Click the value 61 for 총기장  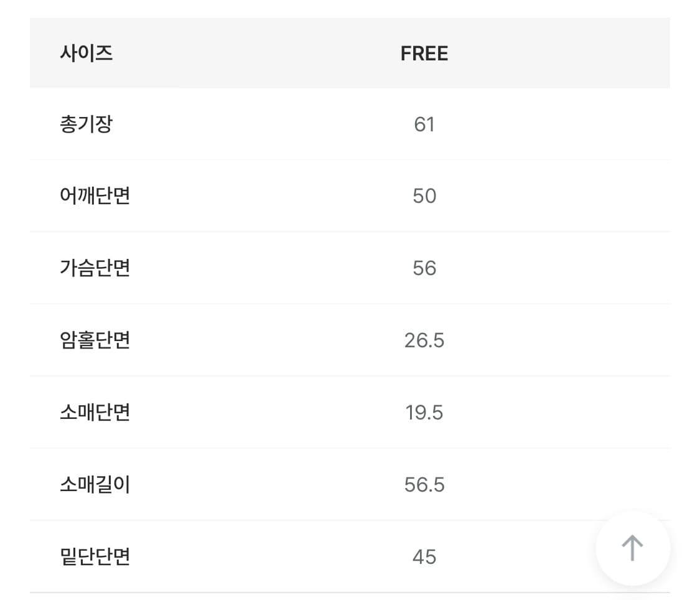pos(424,123)
